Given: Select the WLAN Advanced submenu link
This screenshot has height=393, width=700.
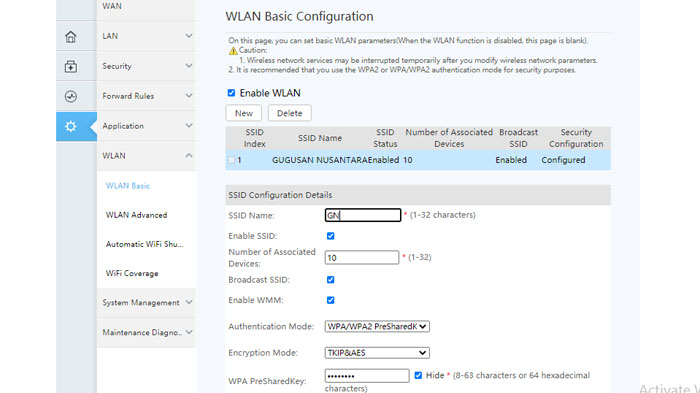Looking at the screenshot, I should click(x=136, y=215).
